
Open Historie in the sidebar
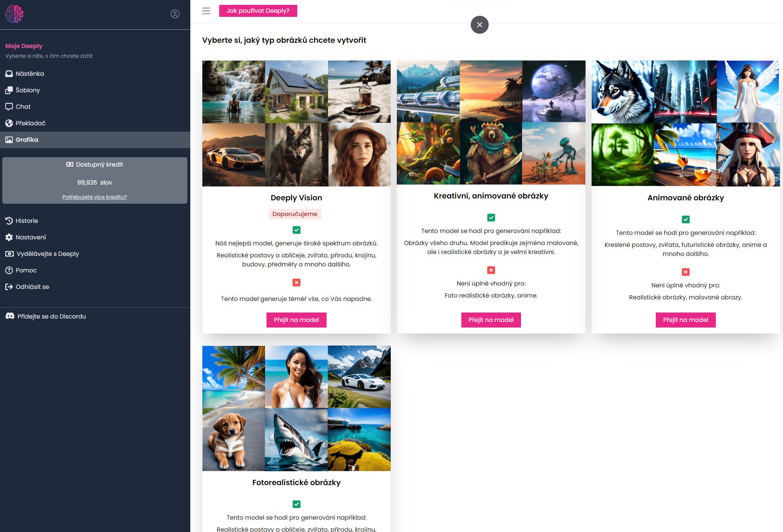[x=95, y=221]
